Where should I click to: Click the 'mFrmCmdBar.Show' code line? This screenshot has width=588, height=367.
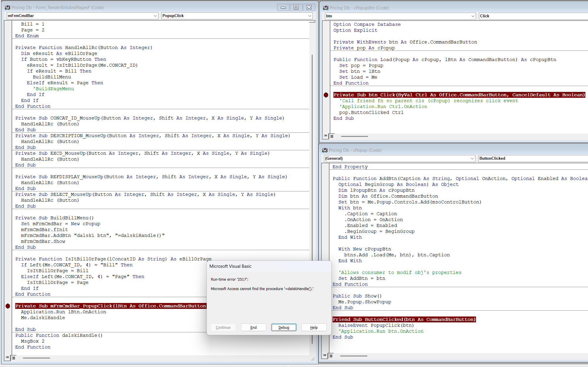43,241
